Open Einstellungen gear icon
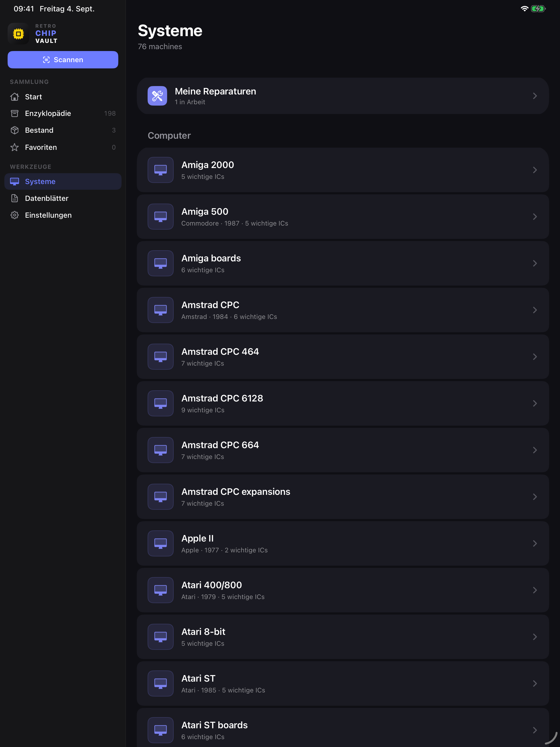 [x=14, y=215]
